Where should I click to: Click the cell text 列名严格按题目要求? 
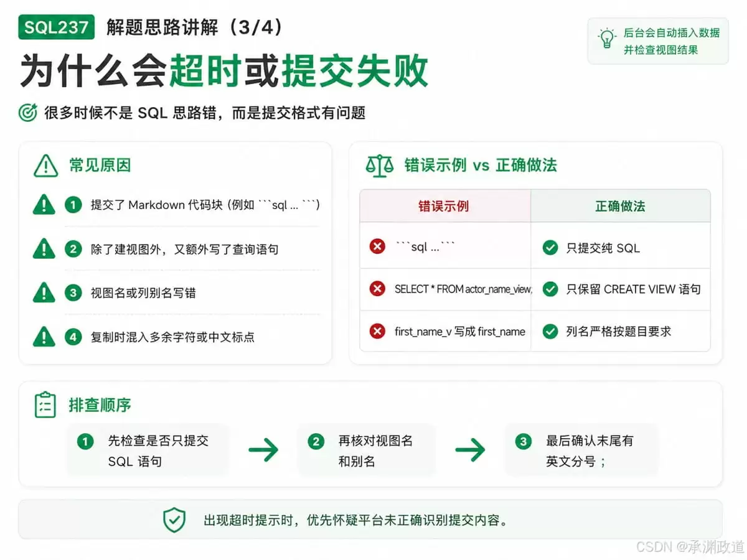(x=619, y=331)
